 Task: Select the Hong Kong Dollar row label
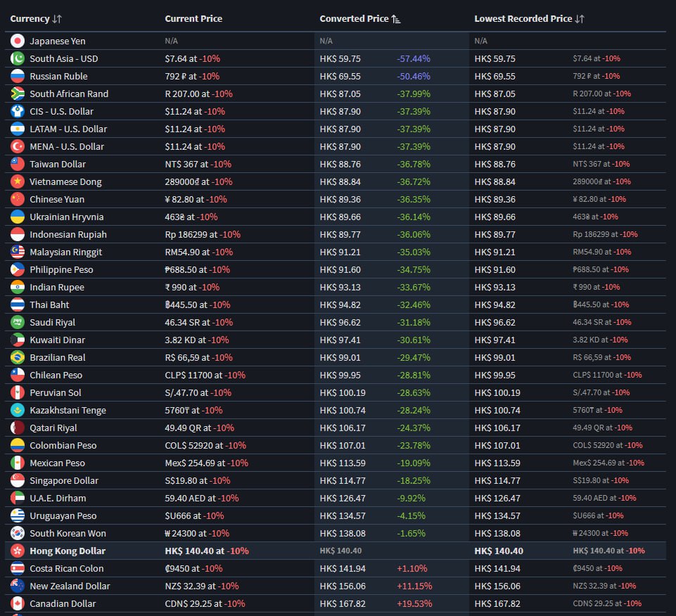click(68, 551)
